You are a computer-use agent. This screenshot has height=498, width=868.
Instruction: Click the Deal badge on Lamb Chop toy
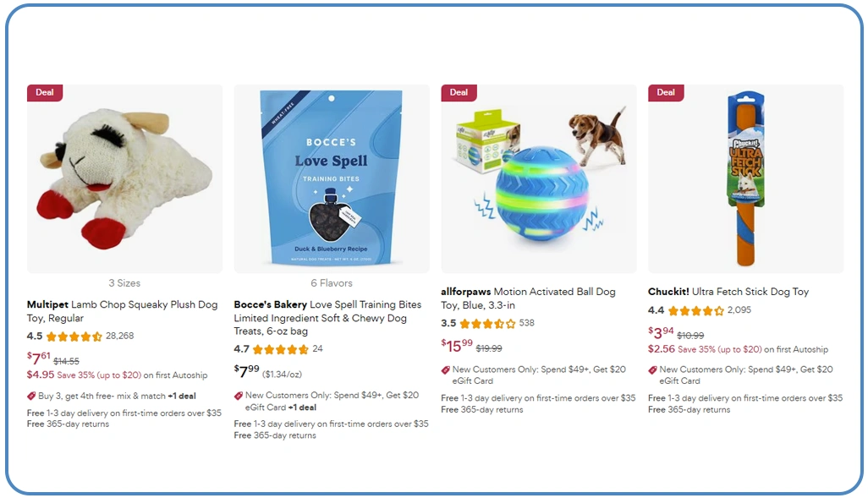tap(45, 92)
